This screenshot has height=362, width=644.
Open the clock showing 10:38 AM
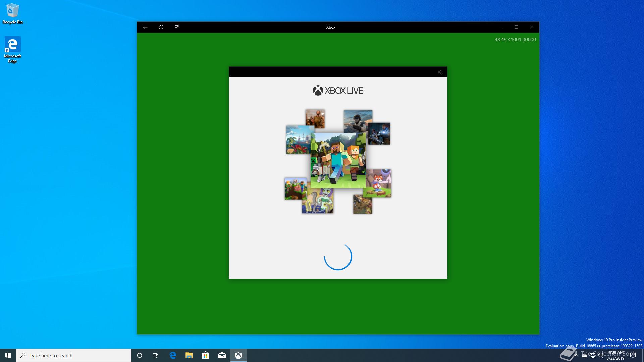(615, 355)
